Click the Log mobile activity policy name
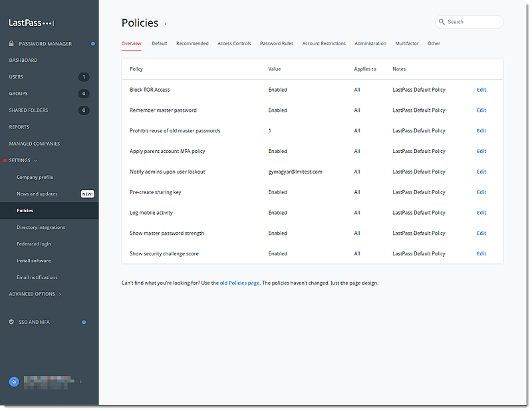Viewport: 532px width, 411px height. 152,213
